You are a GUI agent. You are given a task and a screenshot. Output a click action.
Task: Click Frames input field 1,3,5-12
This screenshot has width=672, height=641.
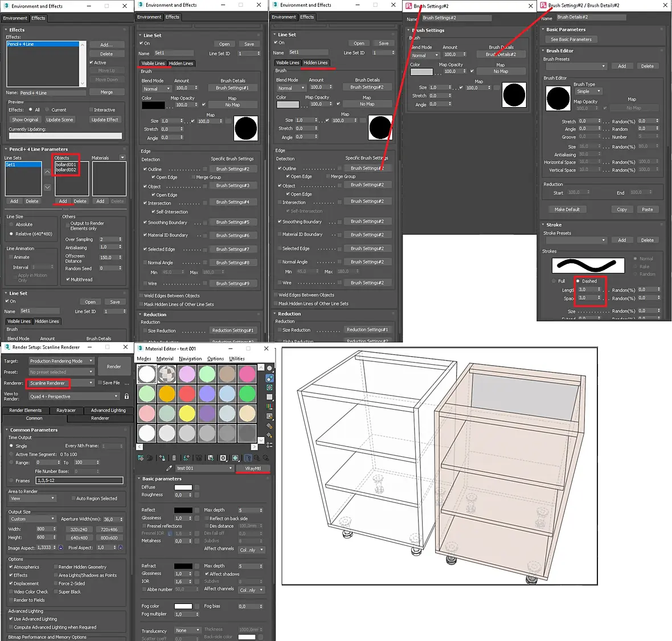[x=79, y=481]
